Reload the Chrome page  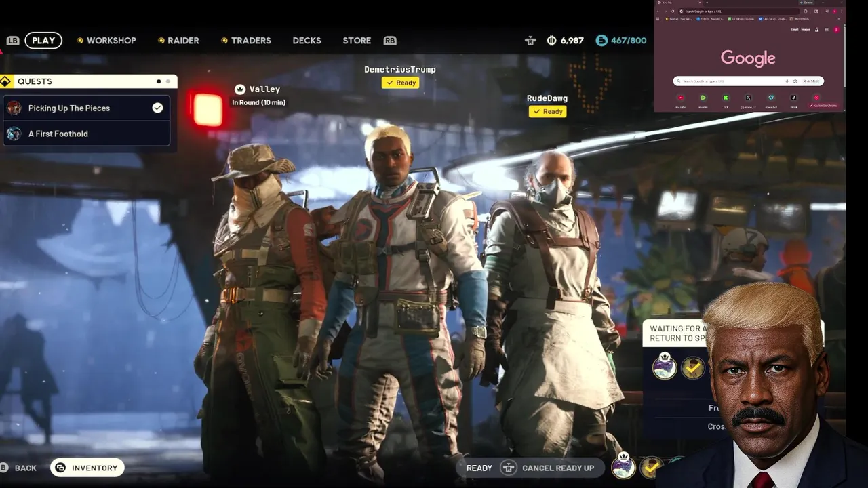point(673,12)
